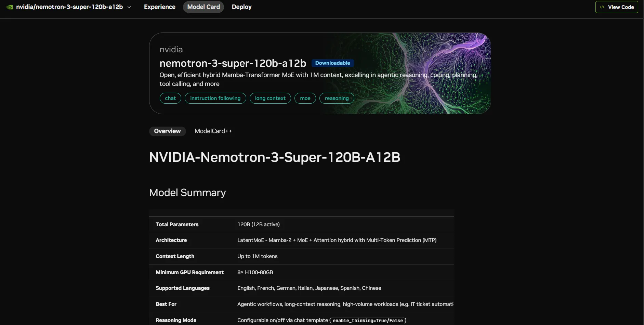644x325 pixels.
Task: Click the Reasoning Mode row label
Action: pos(176,320)
